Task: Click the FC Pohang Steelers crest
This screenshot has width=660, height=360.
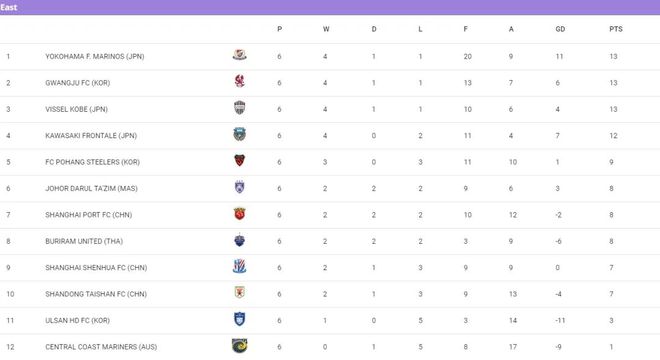Action: click(240, 160)
